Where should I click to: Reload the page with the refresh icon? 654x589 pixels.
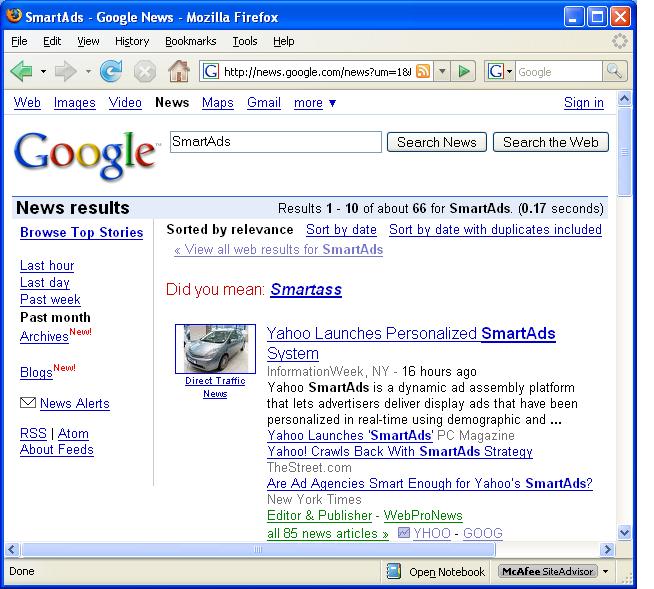(x=111, y=71)
